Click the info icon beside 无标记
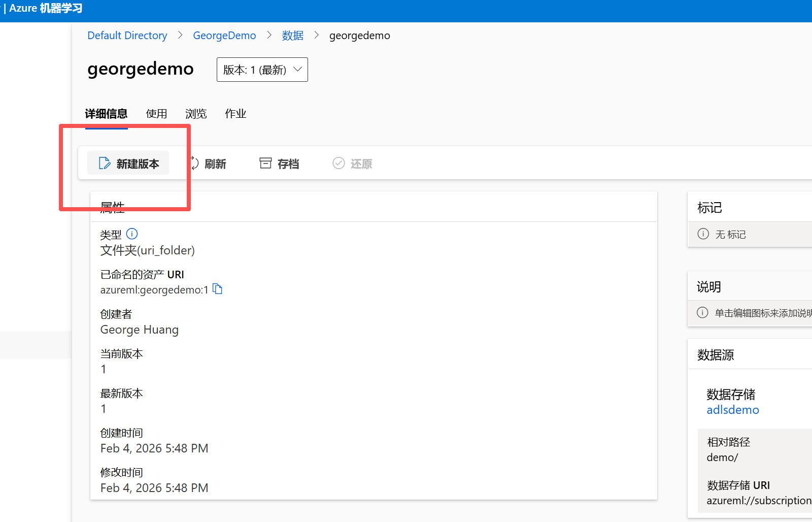The image size is (812, 522). tap(703, 234)
